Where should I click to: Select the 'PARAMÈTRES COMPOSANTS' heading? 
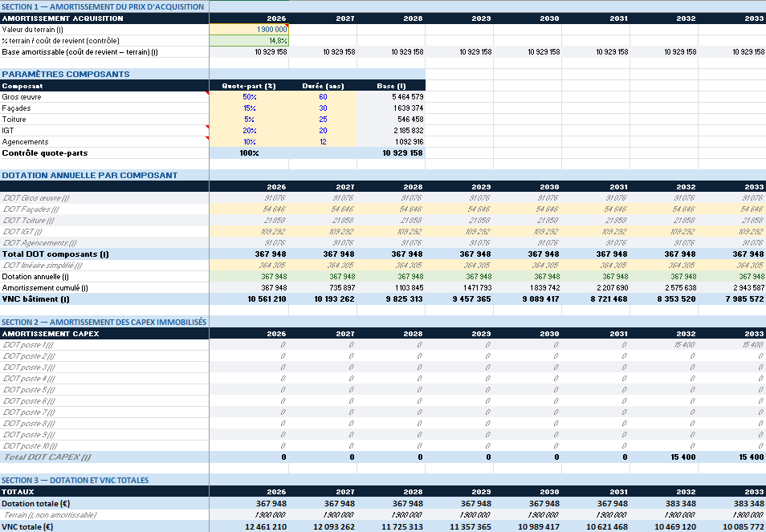pos(66,74)
